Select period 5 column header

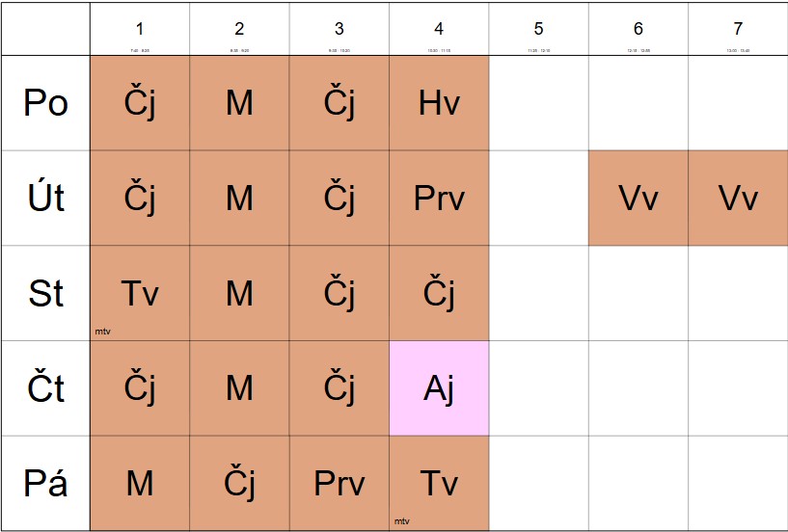[x=539, y=29]
